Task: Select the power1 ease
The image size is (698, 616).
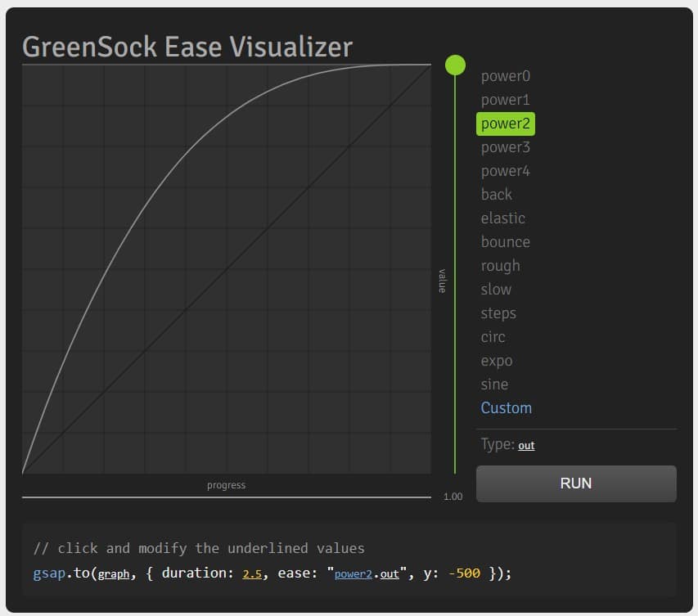Action: tap(505, 100)
